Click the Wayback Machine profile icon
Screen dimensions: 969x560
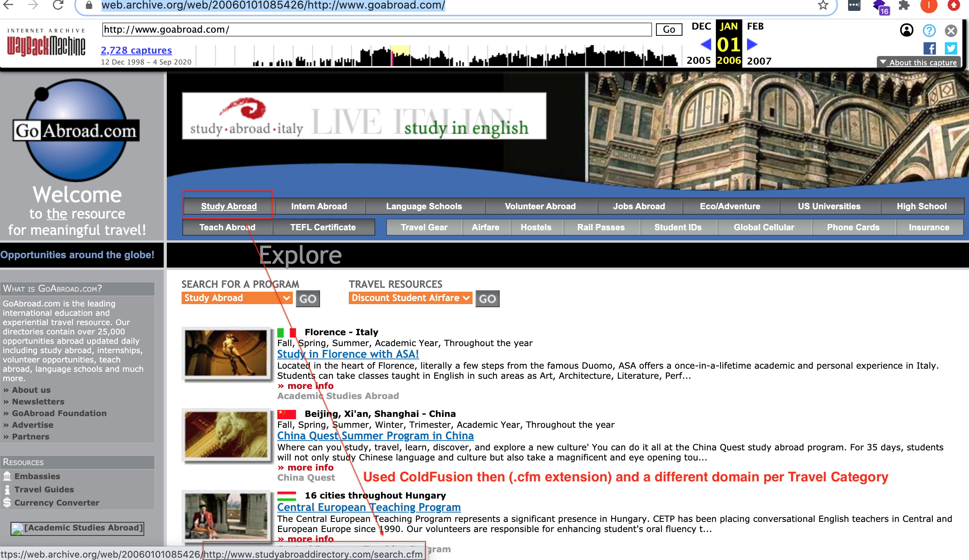(906, 30)
